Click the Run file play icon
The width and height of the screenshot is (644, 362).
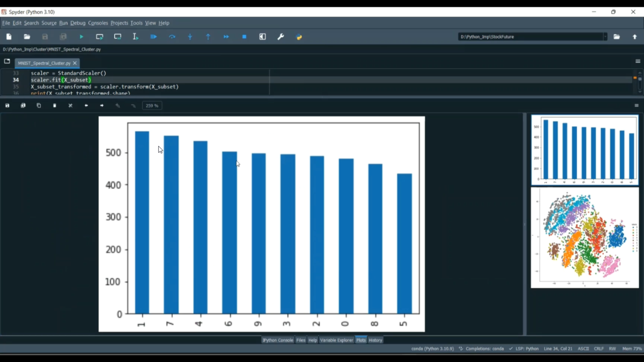[x=82, y=37]
